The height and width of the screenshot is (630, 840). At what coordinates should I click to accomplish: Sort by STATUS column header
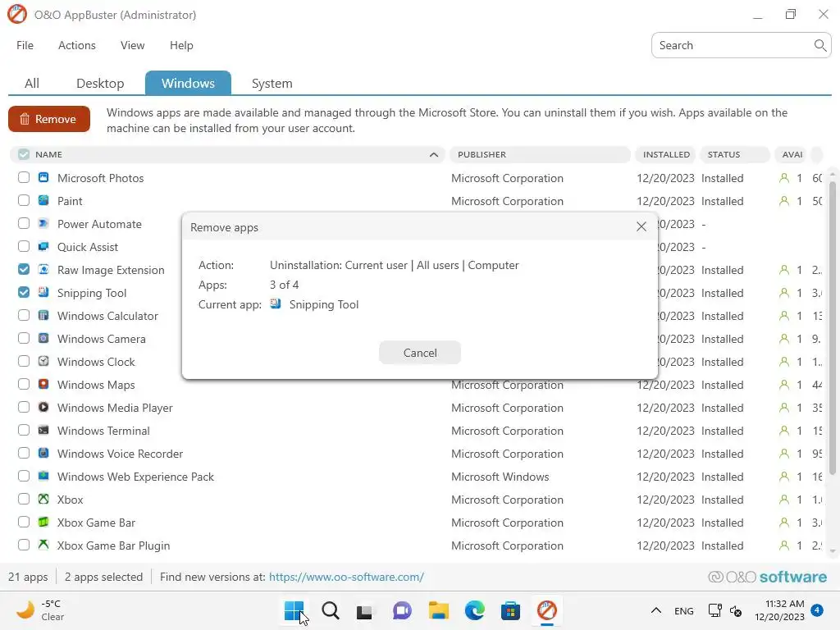pos(734,154)
